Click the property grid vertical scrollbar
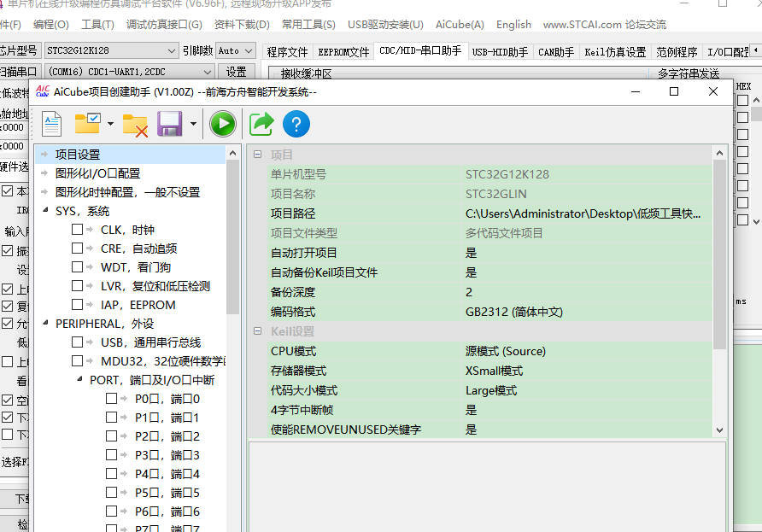 tap(718, 256)
